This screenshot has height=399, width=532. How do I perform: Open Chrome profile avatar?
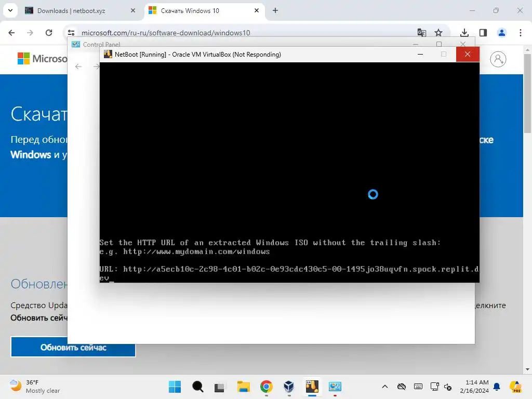click(x=501, y=33)
